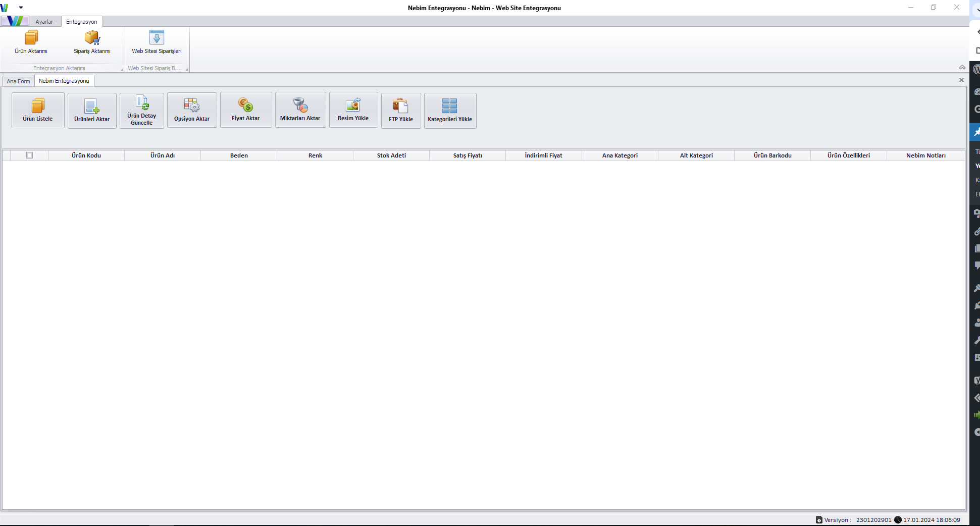The width and height of the screenshot is (980, 526).
Task: Collapse the ribbon using the chevron
Action: coord(962,67)
